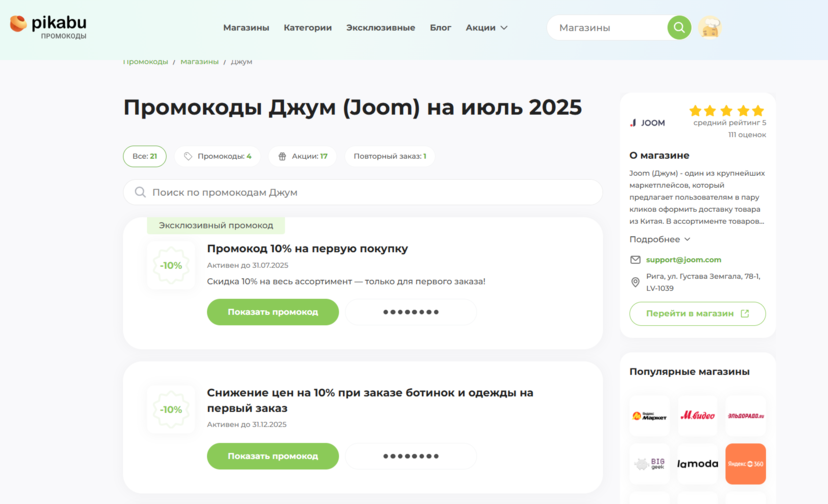
Task: Open Big Geek store tile
Action: point(650,464)
